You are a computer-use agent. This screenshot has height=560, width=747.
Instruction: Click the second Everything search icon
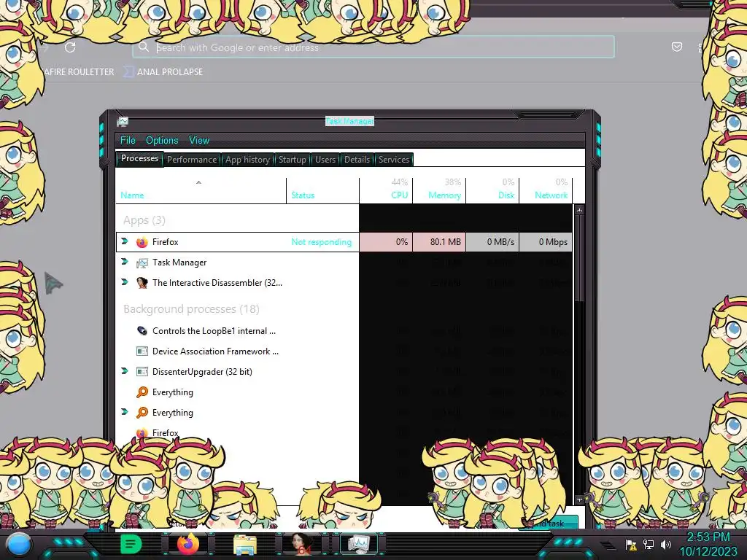tap(142, 413)
